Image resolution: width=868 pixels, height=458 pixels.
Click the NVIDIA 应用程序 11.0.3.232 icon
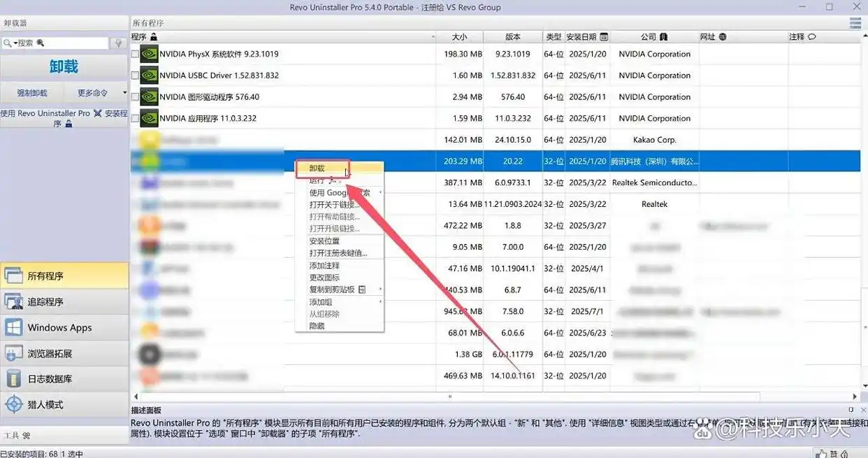coord(149,118)
